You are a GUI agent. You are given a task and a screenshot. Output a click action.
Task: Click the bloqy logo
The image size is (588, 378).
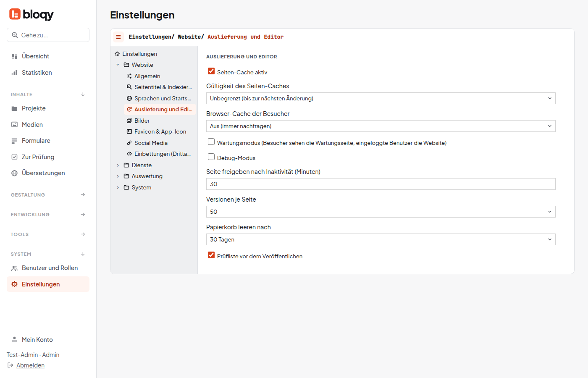[x=31, y=14]
